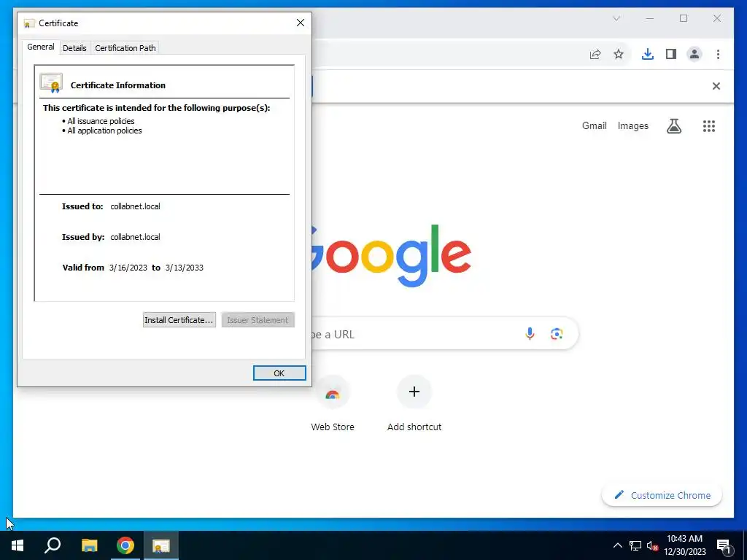Click Issued by value collabnet.local
747x560 pixels.
pos(135,237)
